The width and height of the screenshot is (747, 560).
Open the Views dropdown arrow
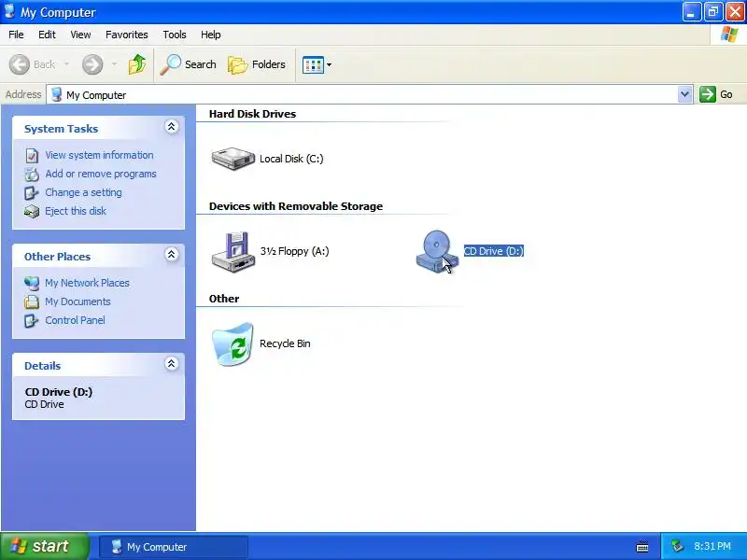point(329,64)
